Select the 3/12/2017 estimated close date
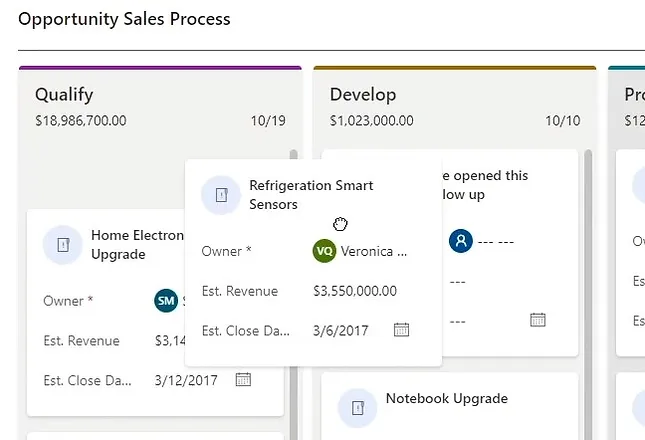This screenshot has width=645, height=440. pos(186,380)
